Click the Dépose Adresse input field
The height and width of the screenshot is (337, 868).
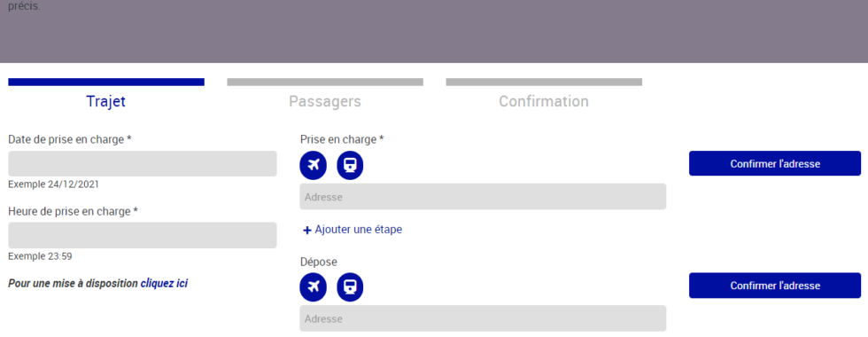[483, 318]
